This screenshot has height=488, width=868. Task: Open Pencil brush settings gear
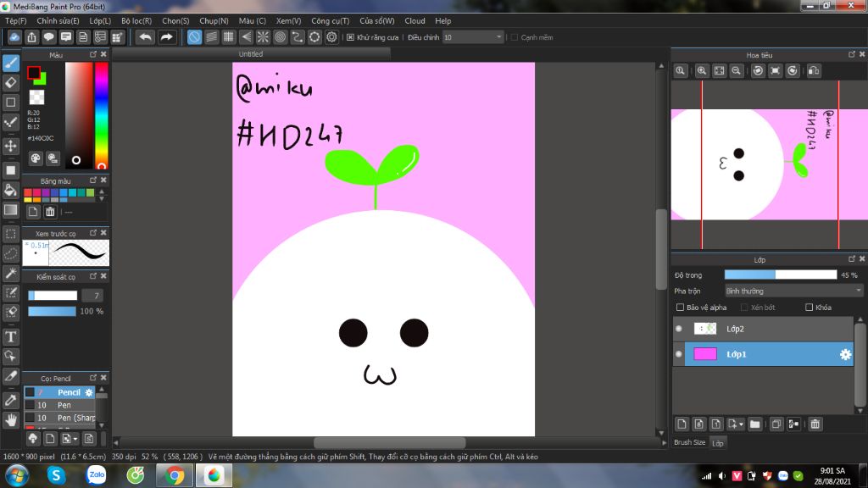88,392
